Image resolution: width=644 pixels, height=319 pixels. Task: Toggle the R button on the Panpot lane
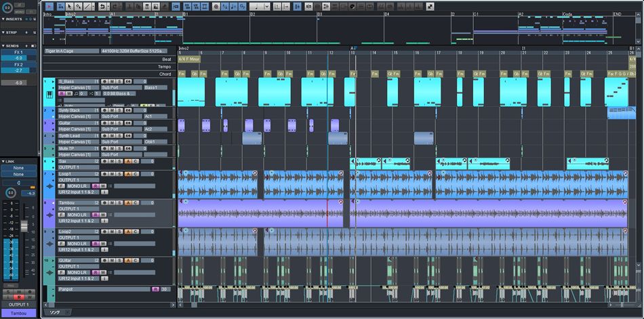(x=155, y=289)
